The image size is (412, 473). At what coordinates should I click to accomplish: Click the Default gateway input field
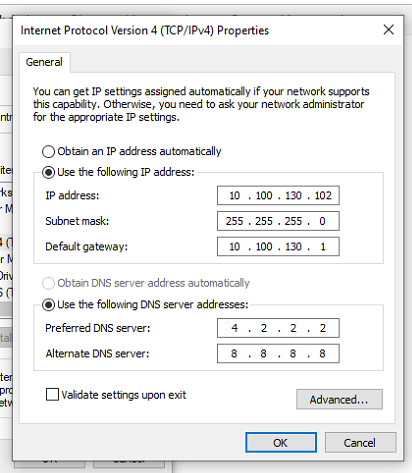[278, 246]
